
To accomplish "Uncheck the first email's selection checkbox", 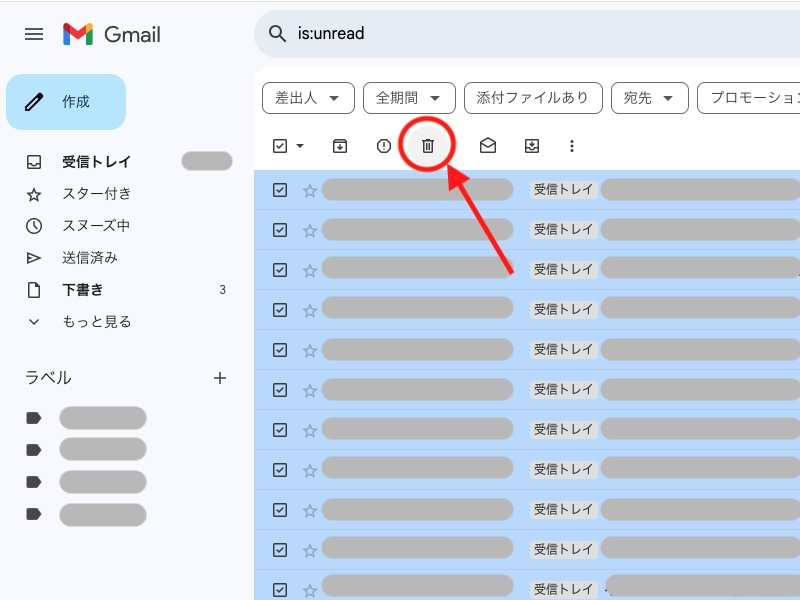I will pos(280,189).
